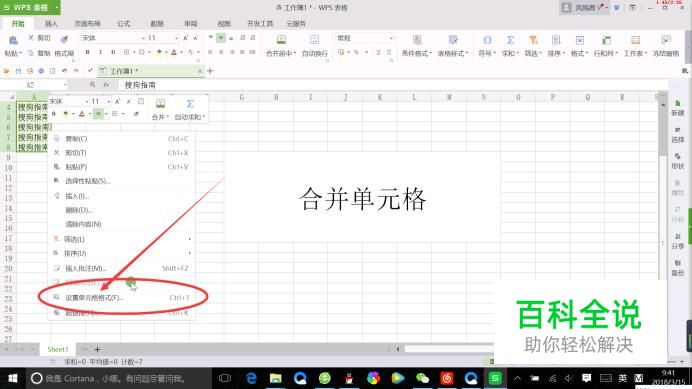Click font color A in the ribbon

(174, 53)
